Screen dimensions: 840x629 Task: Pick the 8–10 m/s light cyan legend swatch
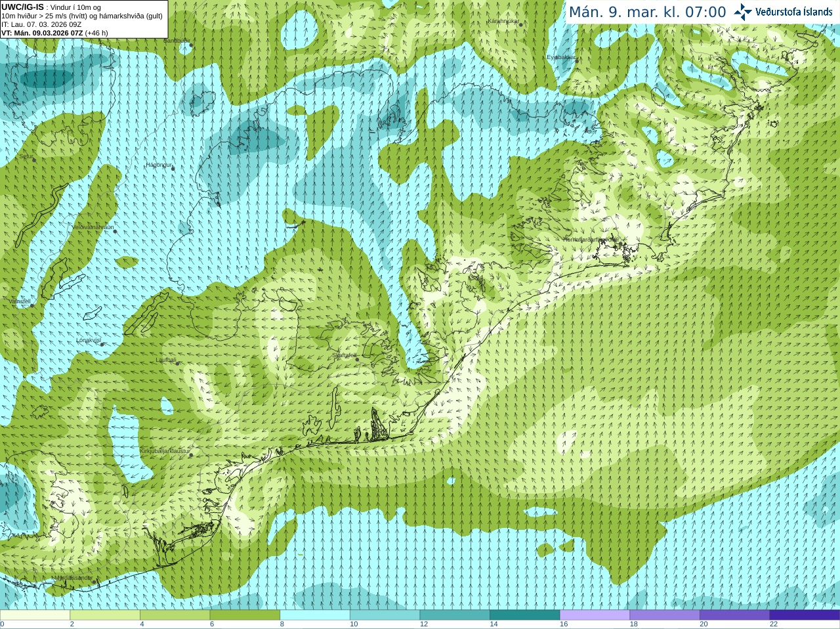(315, 615)
